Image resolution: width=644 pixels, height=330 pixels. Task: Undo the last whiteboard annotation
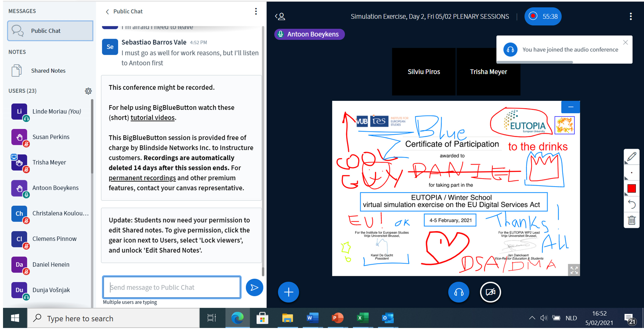click(x=631, y=204)
